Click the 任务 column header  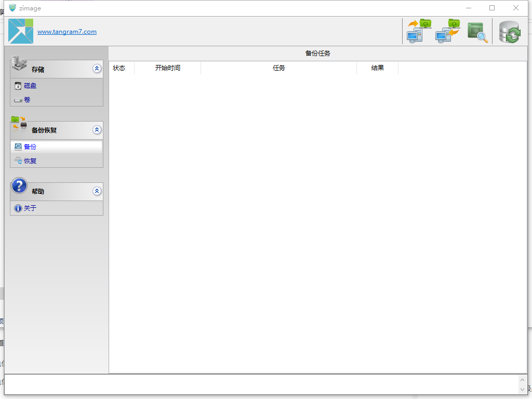278,68
